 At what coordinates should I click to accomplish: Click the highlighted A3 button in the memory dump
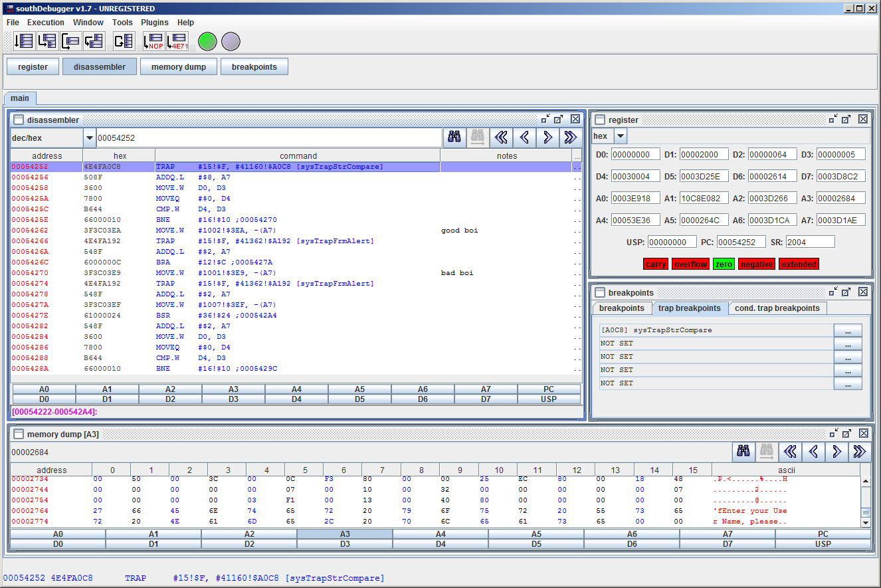coord(345,534)
